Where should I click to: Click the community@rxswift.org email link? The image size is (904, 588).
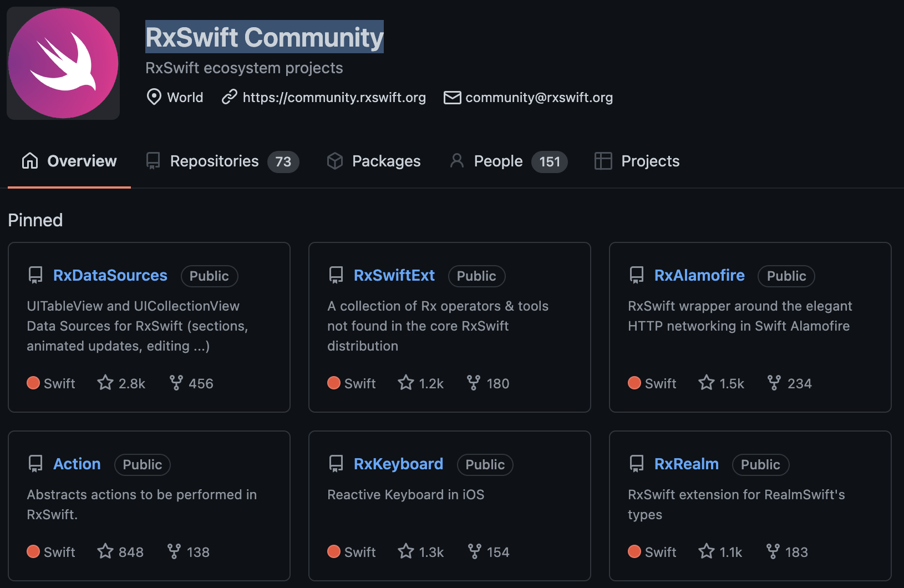539,97
